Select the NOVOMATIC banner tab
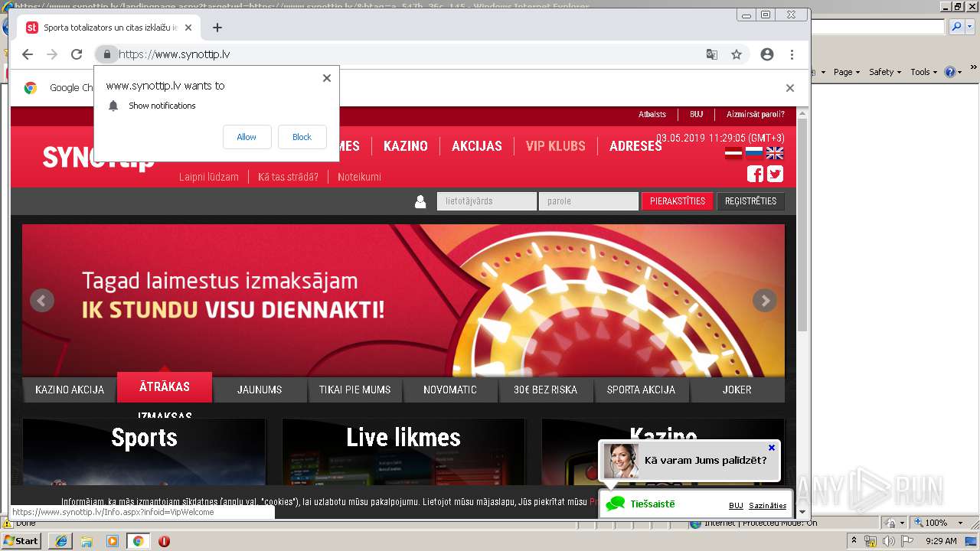Image resolution: width=980 pixels, height=551 pixels. click(450, 390)
